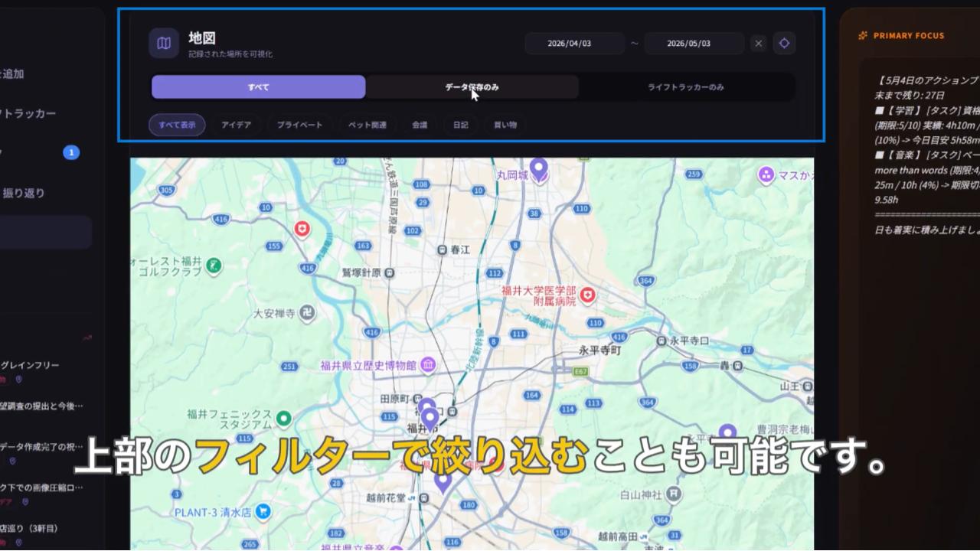The height and width of the screenshot is (551, 980).
Task: Select the すべて source filter
Action: [258, 87]
